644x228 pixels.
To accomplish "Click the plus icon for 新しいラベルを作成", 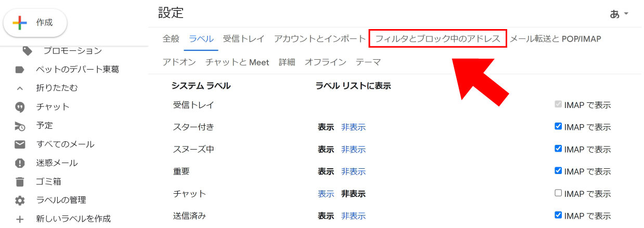I will [x=20, y=219].
